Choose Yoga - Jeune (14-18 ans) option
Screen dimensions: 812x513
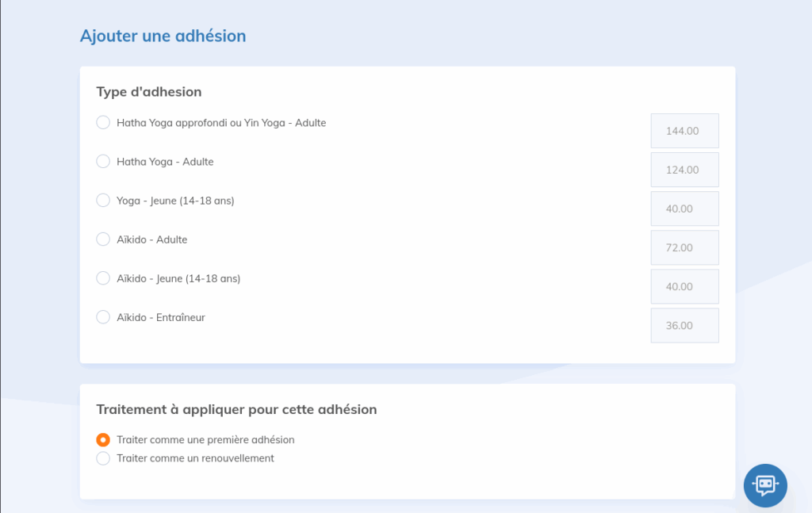[x=103, y=201]
